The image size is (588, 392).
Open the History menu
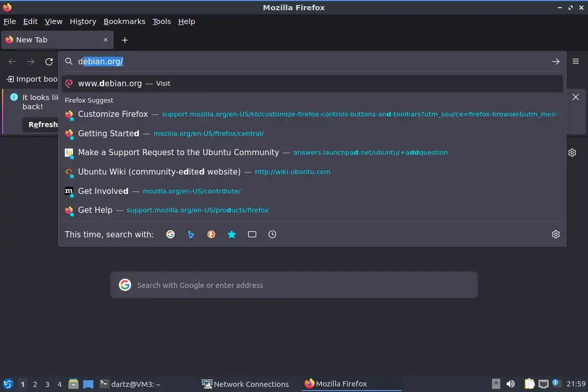pyautogui.click(x=83, y=21)
